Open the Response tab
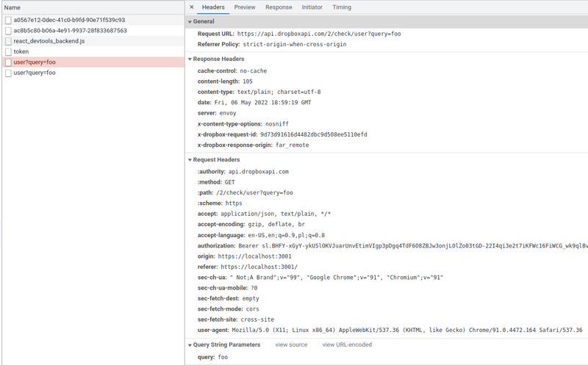Screen dimensions: 588x365 pos(279,7)
